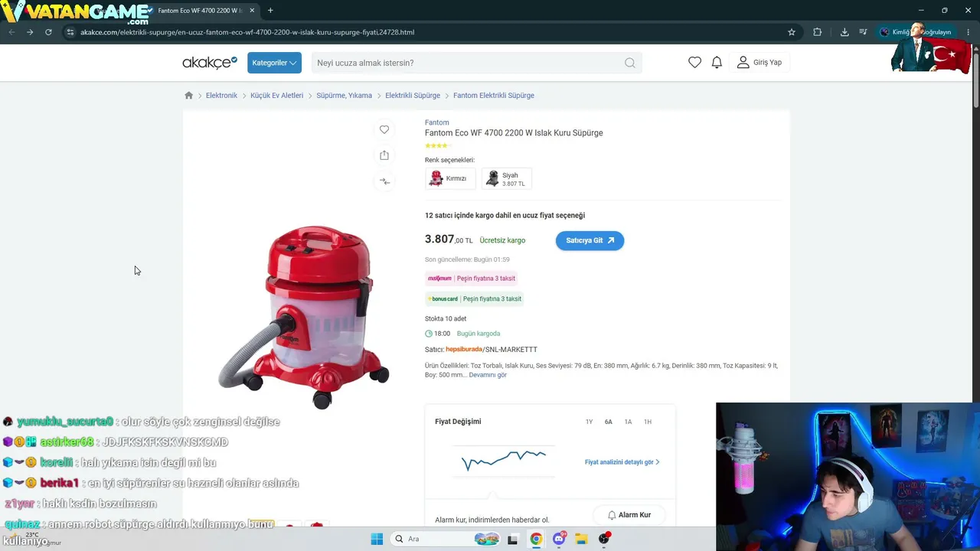Click the search magnifier icon
The image size is (980, 551).
click(x=630, y=63)
